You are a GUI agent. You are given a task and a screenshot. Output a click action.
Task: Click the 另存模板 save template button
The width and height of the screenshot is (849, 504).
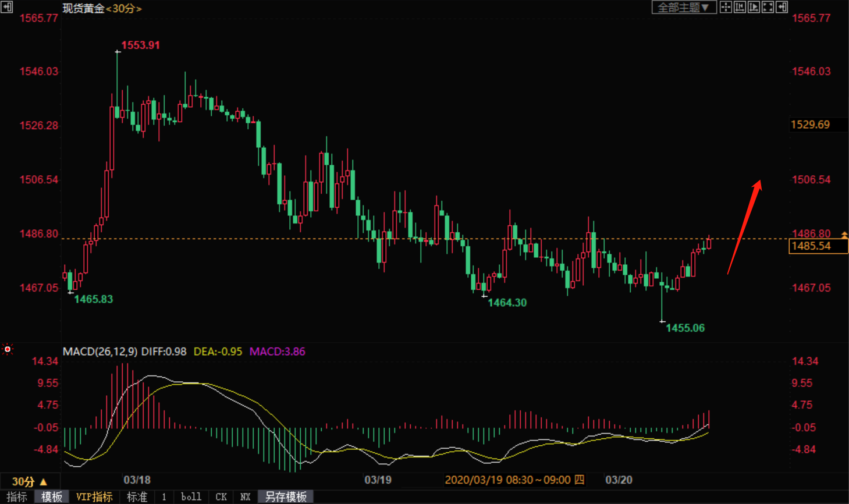click(x=286, y=497)
